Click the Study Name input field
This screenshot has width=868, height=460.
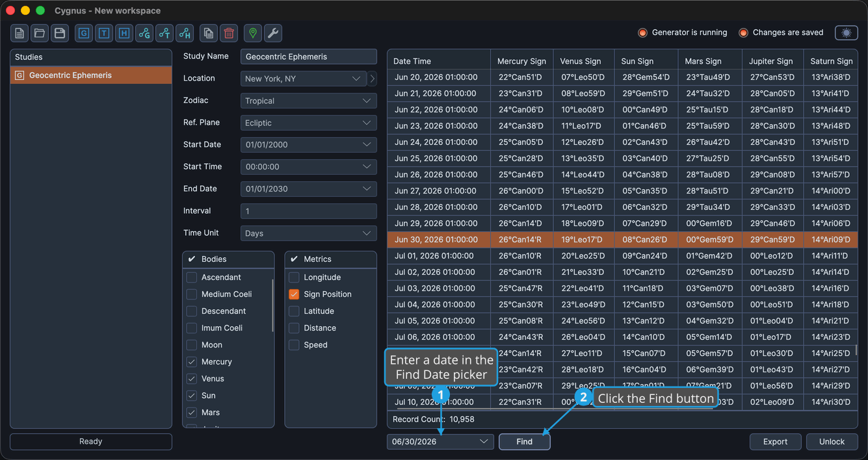309,57
